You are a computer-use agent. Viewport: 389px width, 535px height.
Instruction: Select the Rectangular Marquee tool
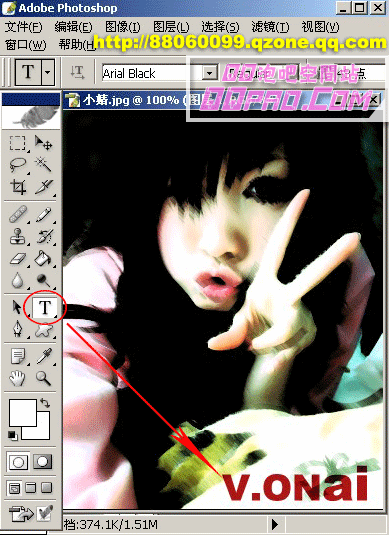(17, 143)
